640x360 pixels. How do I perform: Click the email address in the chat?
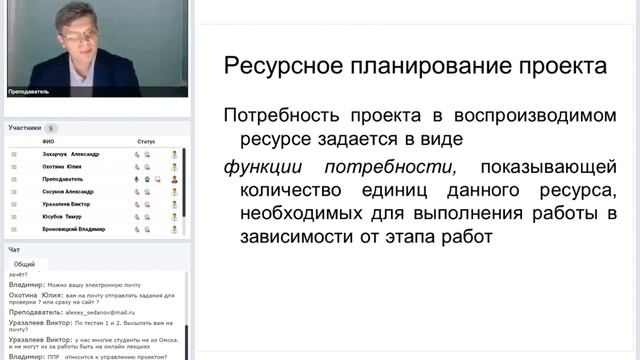click(x=100, y=312)
